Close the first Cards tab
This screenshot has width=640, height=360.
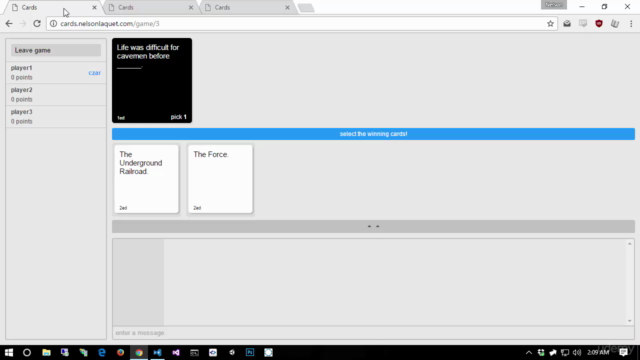pos(94,7)
